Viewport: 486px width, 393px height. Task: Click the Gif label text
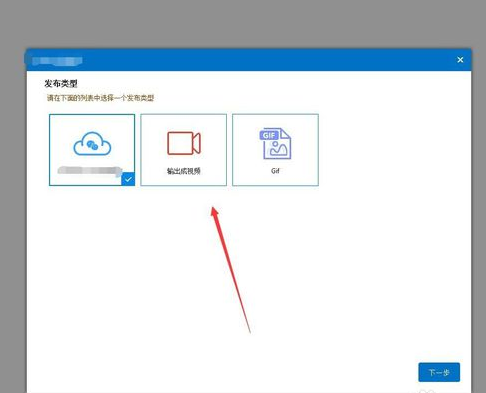(275, 171)
